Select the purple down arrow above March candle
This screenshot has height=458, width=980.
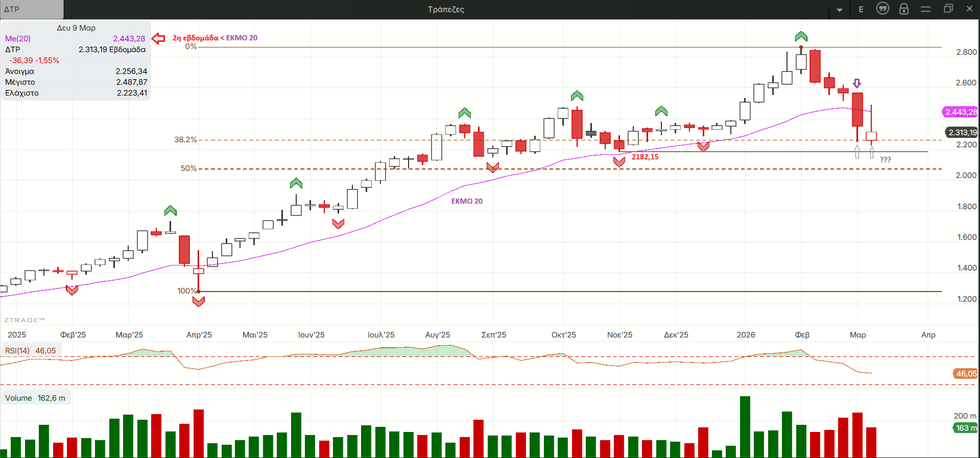point(857,83)
